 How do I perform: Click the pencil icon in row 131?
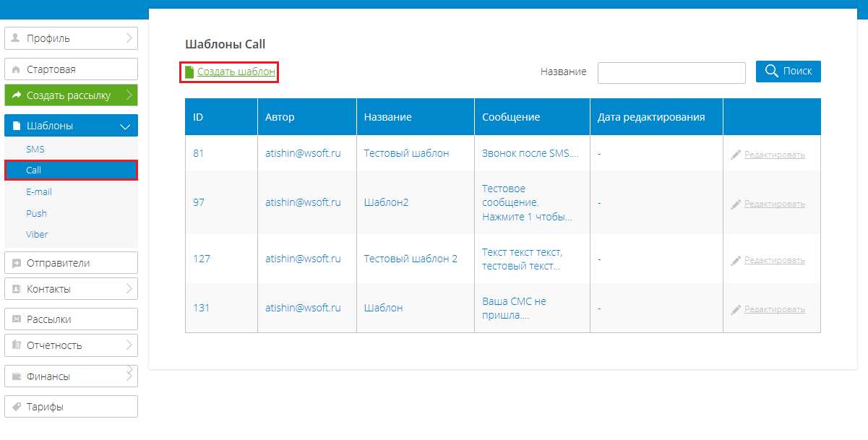[x=736, y=309]
